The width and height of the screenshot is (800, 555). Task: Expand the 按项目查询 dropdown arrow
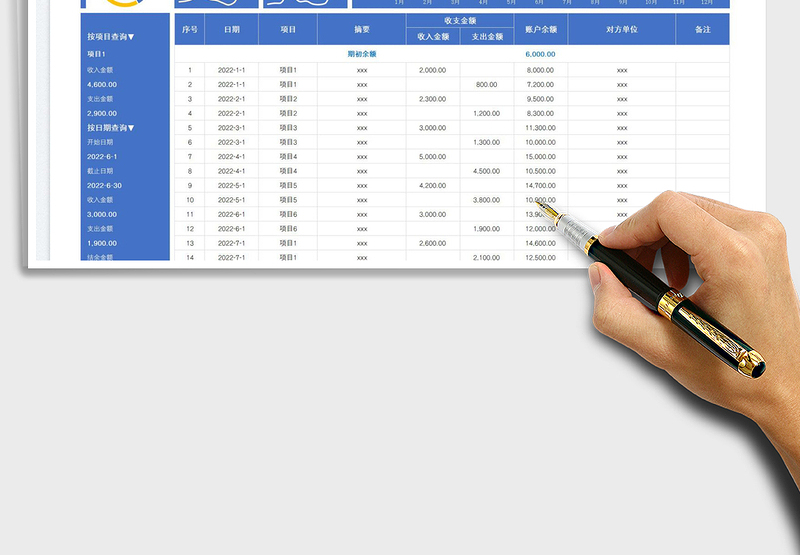131,37
